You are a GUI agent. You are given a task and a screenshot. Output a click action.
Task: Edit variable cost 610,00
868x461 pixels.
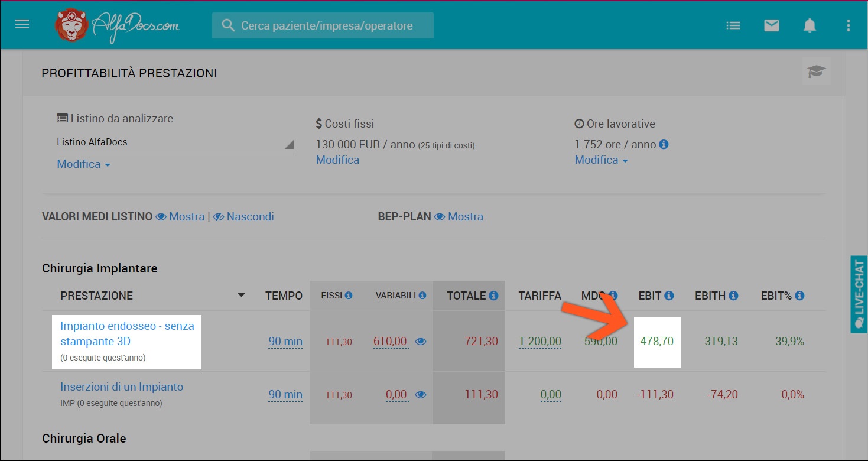[x=391, y=341]
